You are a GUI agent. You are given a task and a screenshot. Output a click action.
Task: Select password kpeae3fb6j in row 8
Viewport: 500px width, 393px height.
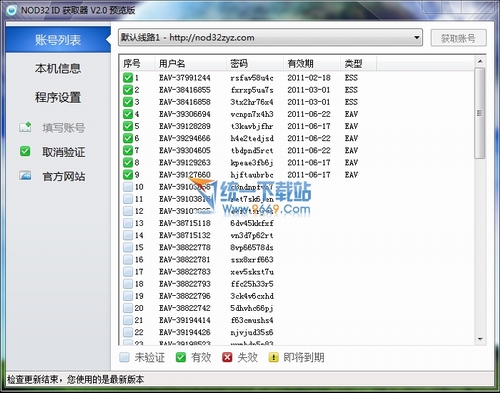point(252,163)
